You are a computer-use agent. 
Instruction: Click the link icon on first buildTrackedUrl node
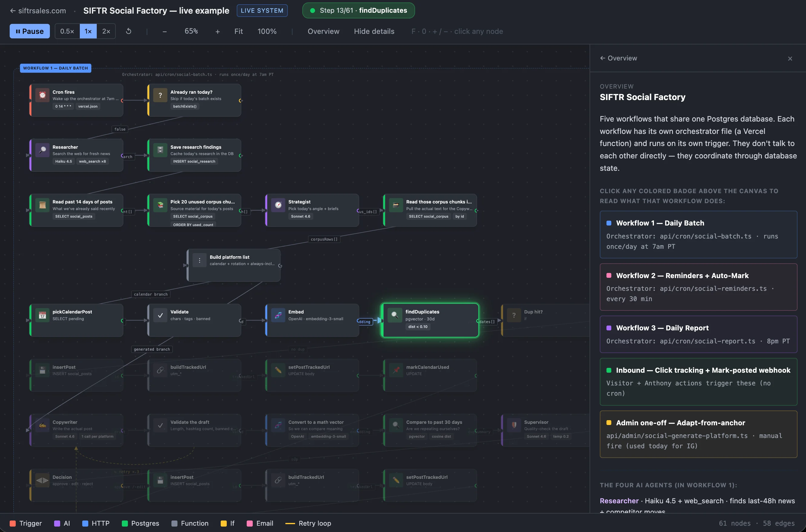coord(160,370)
